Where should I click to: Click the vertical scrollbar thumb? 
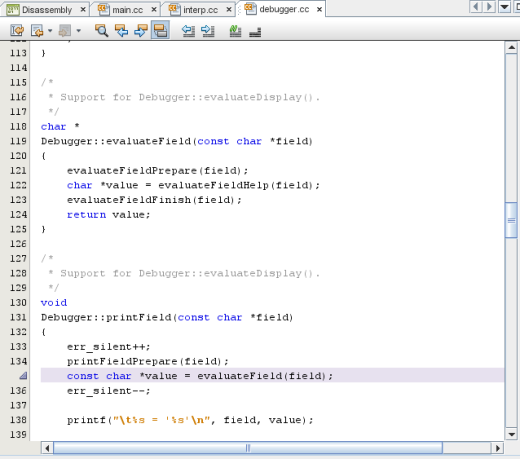pos(511,220)
